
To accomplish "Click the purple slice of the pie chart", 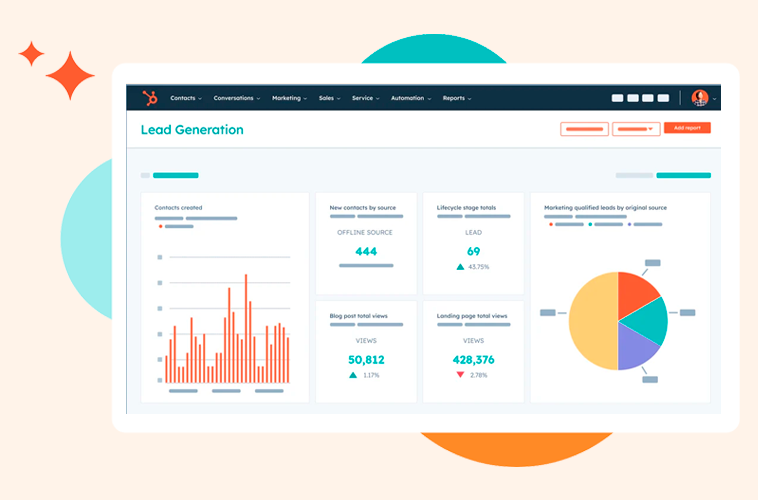I will 636,346.
